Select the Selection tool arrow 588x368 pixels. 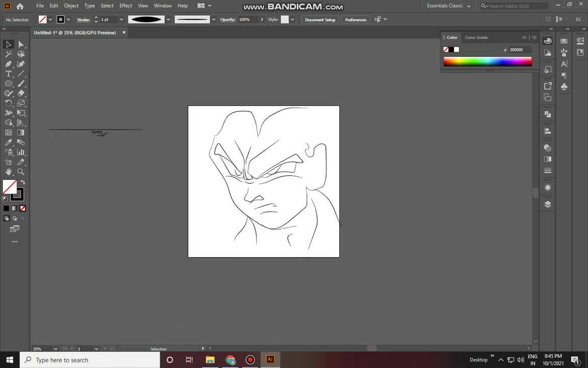tap(8, 44)
